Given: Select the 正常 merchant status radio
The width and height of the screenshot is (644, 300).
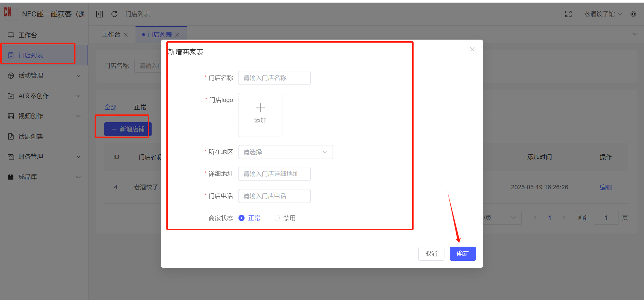Looking at the screenshot, I should [x=241, y=218].
